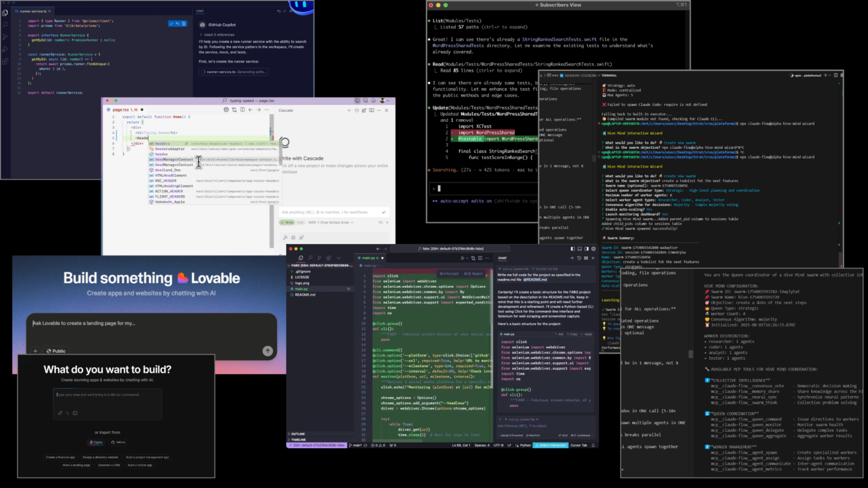This screenshot has height=488, width=868.
Task: Click the run arrow above main.py
Action: [462, 258]
